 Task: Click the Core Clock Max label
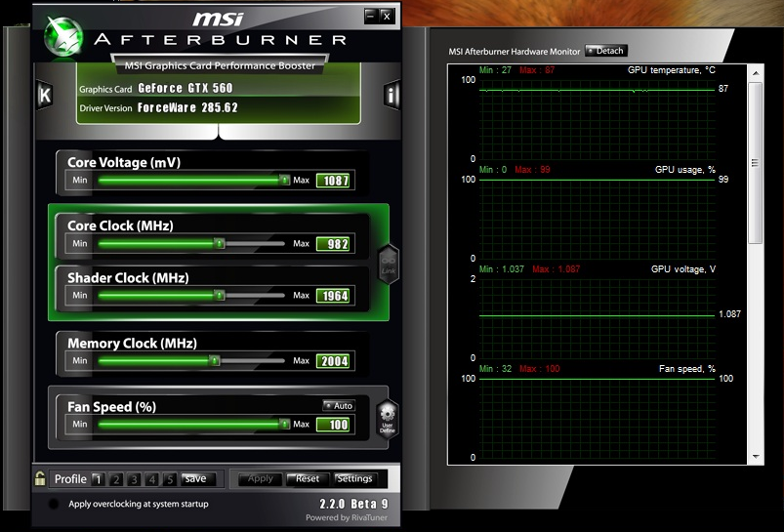(x=301, y=243)
